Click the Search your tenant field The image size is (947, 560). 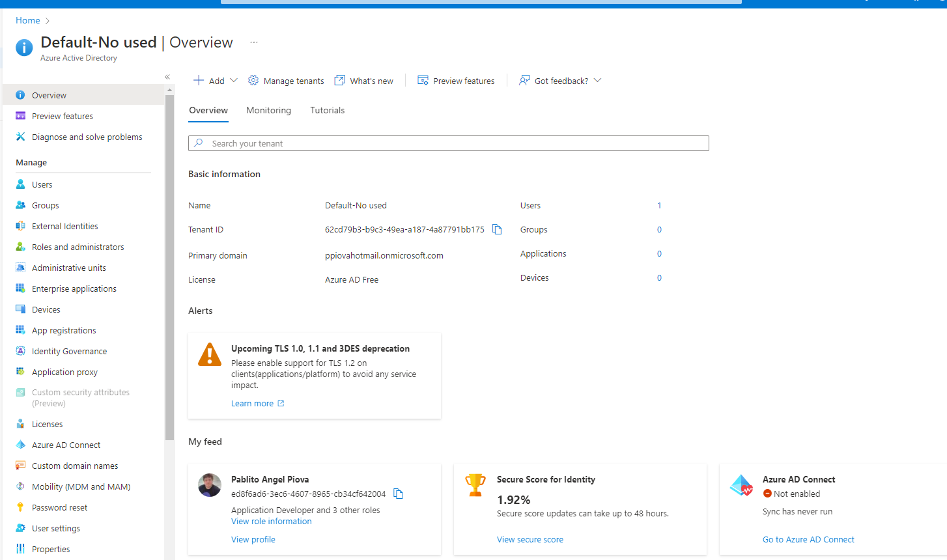(x=449, y=143)
